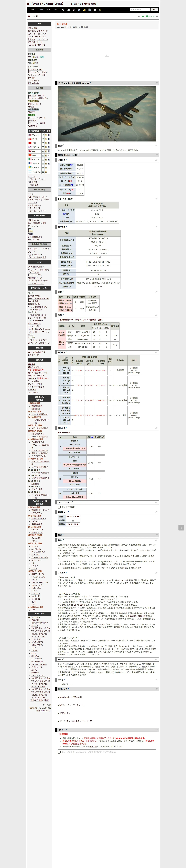Open the Rafale C F3 recent comment link
The image size is (186, 868).
37,521
